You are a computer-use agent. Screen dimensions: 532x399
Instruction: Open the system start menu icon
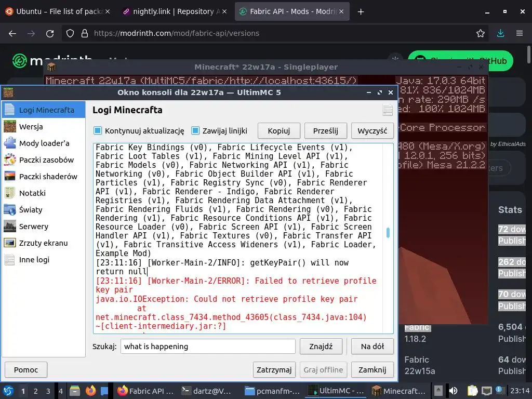pos(8,391)
